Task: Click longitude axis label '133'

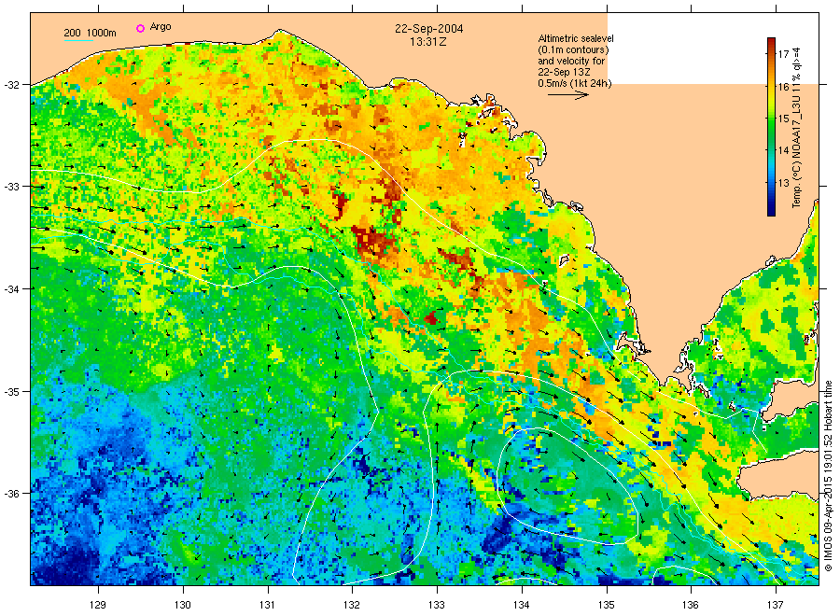Action: 437,606
